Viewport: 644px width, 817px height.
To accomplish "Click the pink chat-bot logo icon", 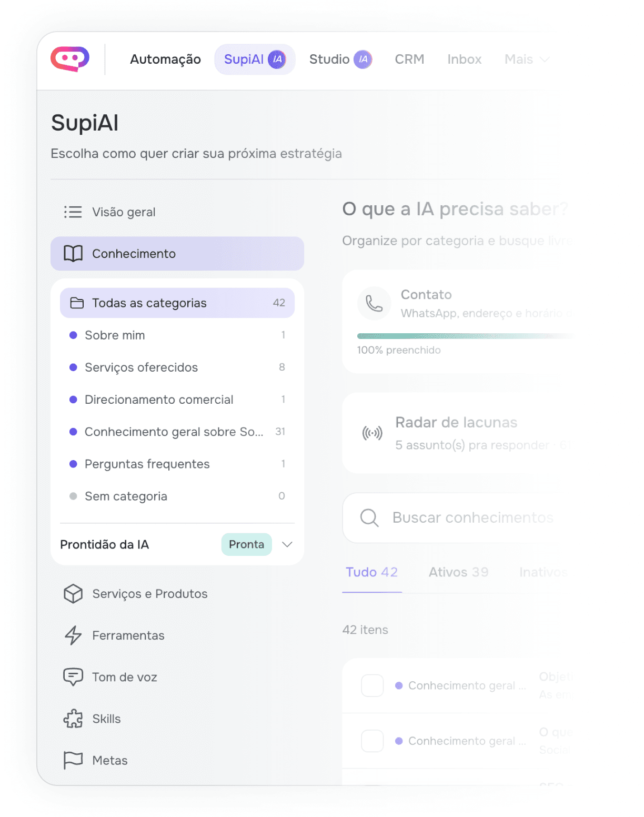I will pos(70,59).
